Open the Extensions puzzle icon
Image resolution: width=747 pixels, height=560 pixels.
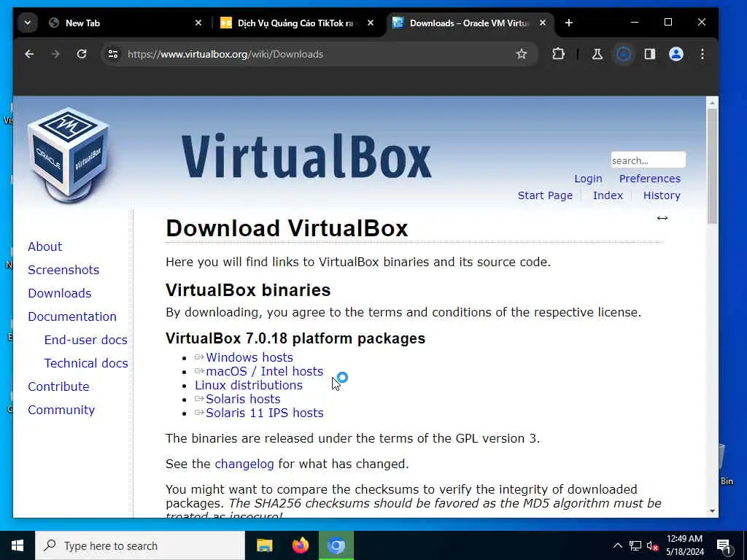click(558, 54)
